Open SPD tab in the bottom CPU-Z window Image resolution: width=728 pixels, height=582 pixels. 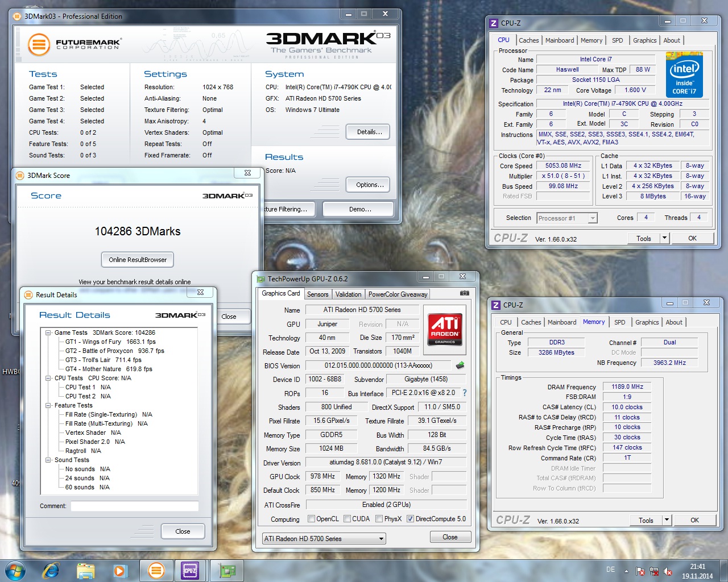620,322
